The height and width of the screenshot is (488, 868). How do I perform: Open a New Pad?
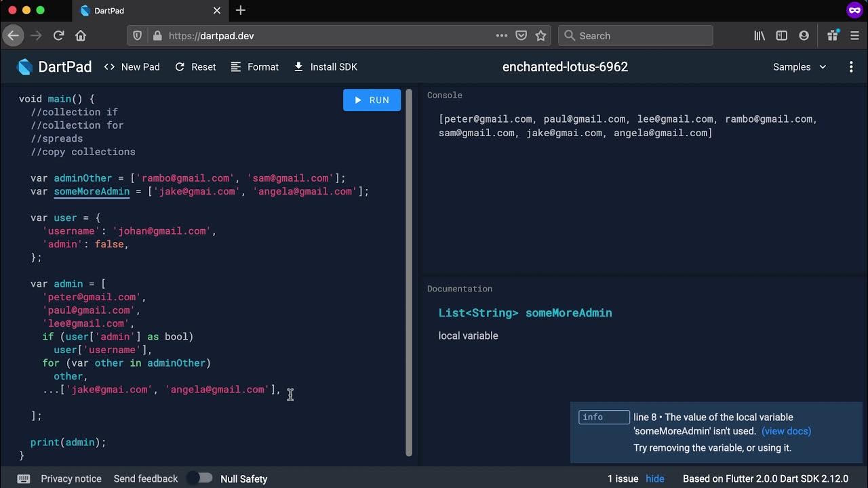pyautogui.click(x=132, y=66)
